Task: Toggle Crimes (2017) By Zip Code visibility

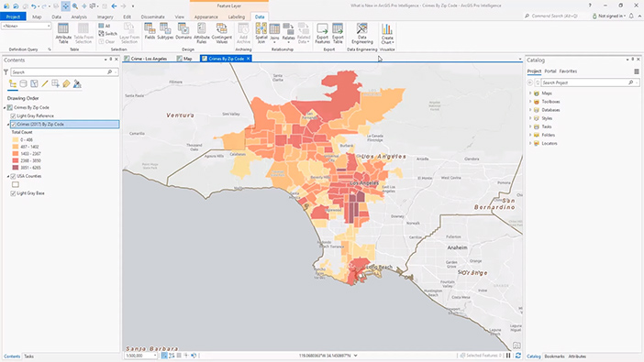Action: coord(14,125)
